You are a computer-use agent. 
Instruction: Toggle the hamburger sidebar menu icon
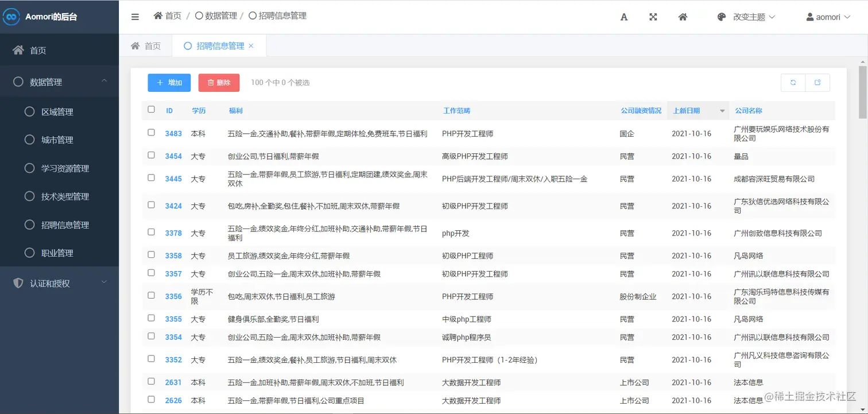(135, 17)
